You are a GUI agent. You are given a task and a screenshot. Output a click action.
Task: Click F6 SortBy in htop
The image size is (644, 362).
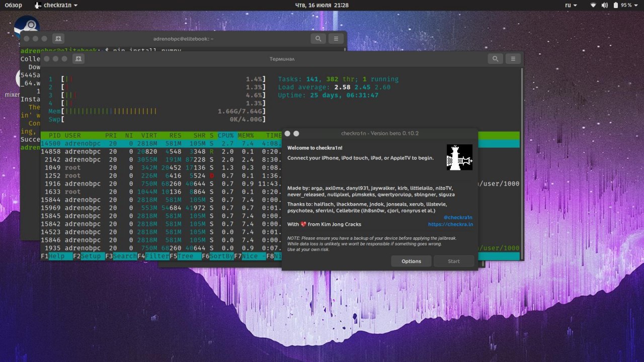tap(217, 256)
